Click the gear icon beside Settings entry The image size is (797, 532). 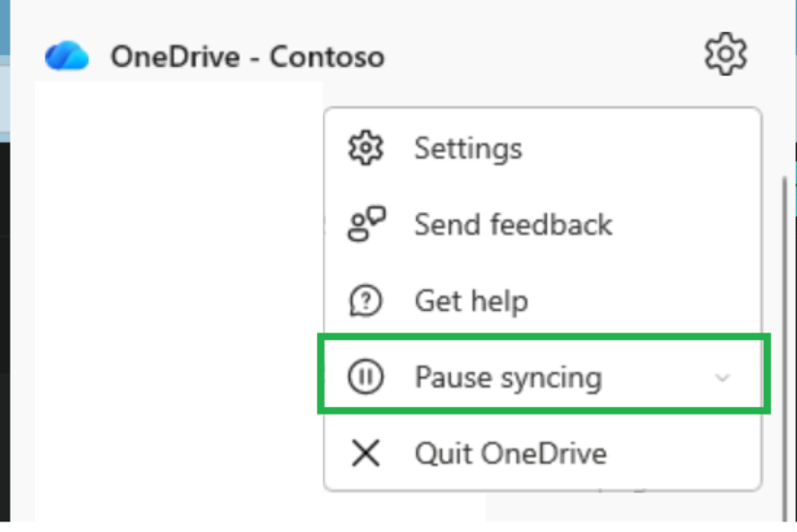(x=366, y=148)
